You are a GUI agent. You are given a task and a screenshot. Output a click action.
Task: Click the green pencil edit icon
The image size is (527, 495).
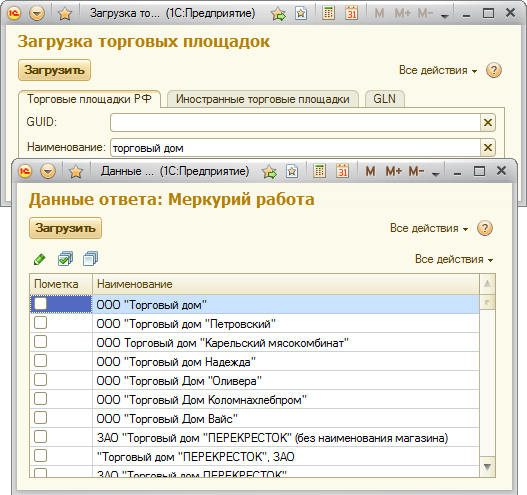tap(40, 259)
